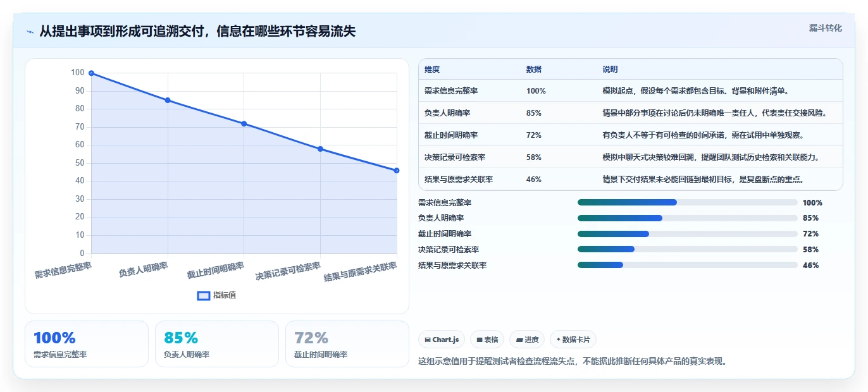Click the 85% value in the table

(x=534, y=113)
